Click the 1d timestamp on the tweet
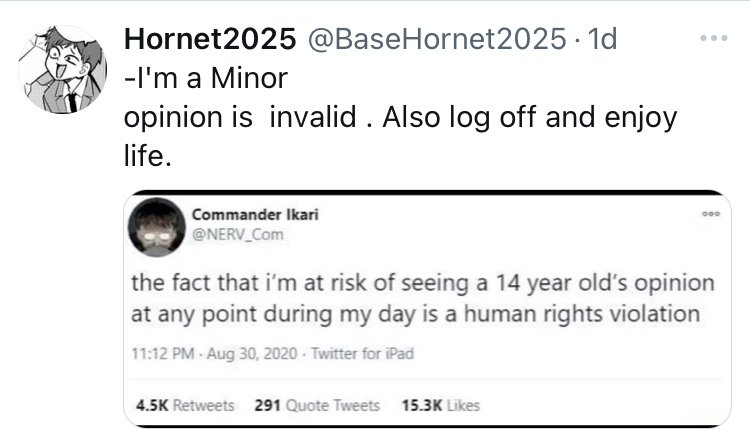This screenshot has width=750, height=444. coord(602,39)
